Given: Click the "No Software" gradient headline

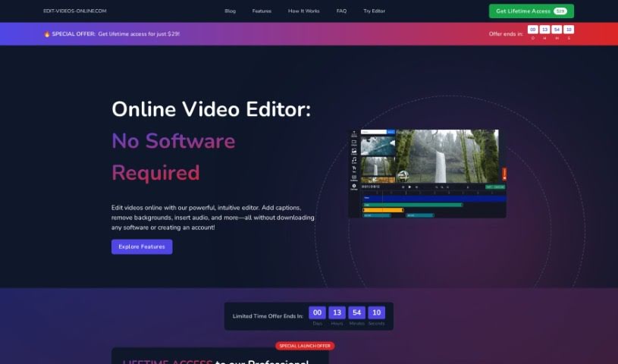Looking at the screenshot, I should [x=174, y=141].
